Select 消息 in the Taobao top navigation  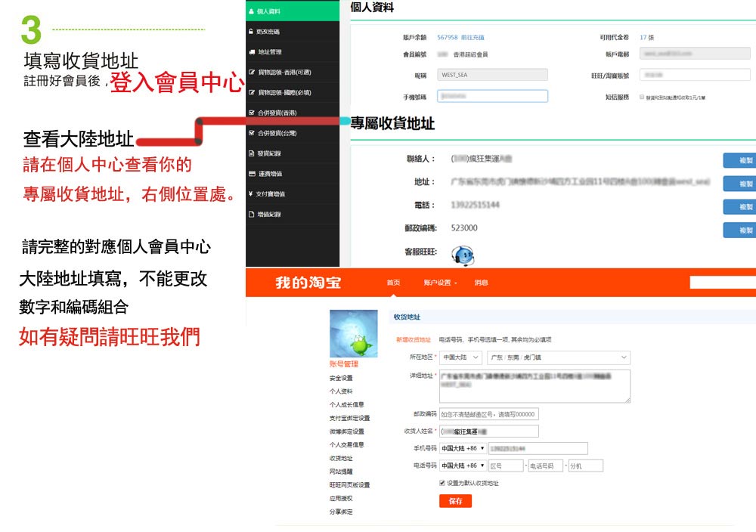click(x=481, y=283)
